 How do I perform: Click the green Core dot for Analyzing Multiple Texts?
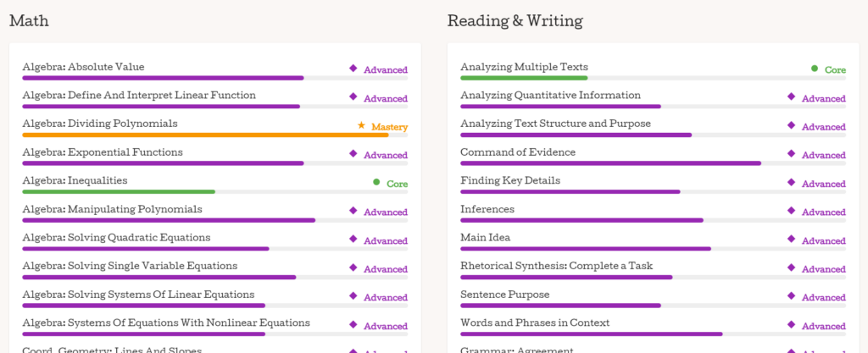pos(815,69)
